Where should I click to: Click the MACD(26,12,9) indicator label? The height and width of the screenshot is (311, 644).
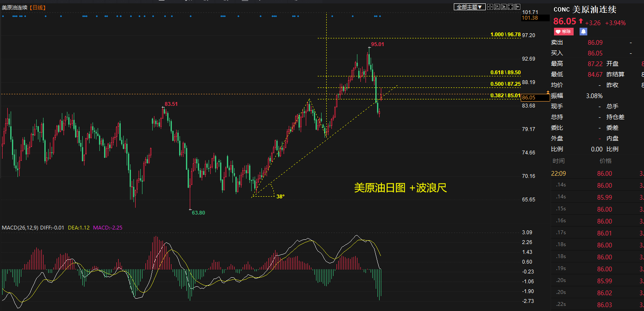pyautogui.click(x=20, y=228)
